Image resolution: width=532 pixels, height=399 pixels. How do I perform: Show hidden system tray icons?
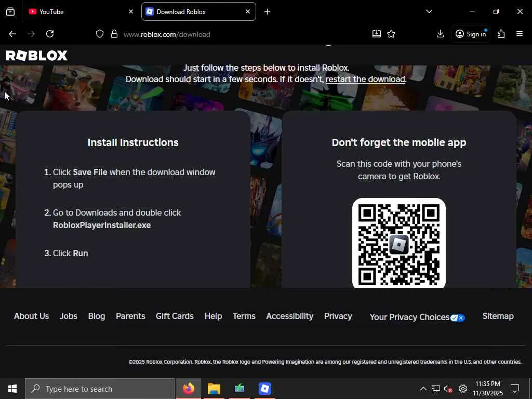coord(423,389)
